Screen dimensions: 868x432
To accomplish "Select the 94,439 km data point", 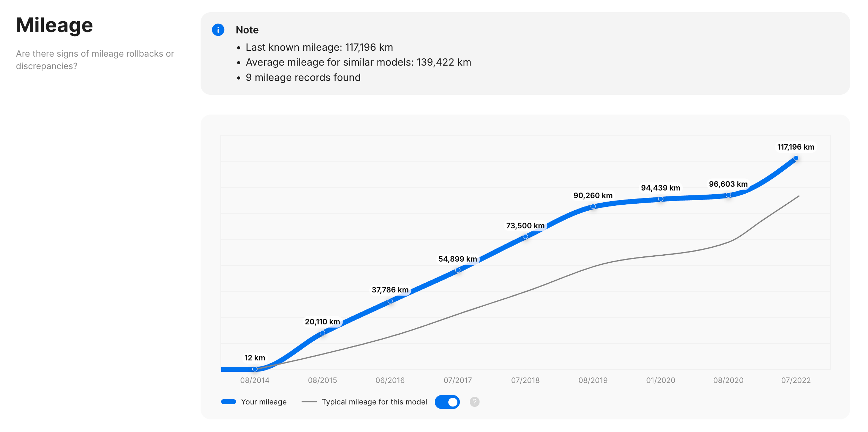I will (x=661, y=199).
